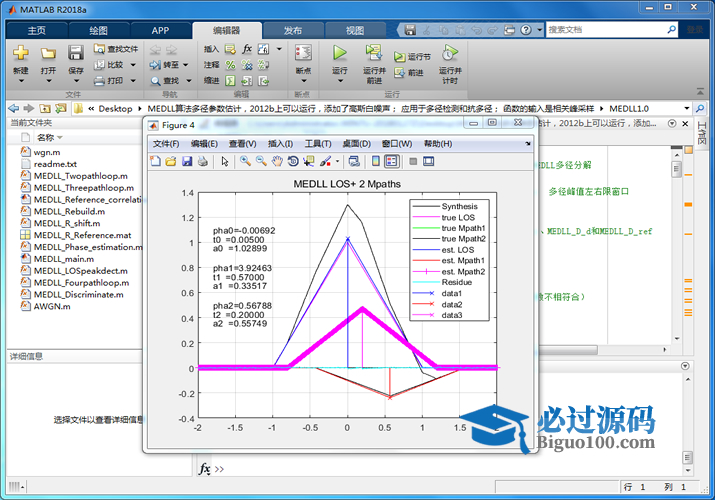Image resolution: width=715 pixels, height=500 pixels.
Task: Open Insert (插入) menu in Figure 4
Action: (280, 144)
